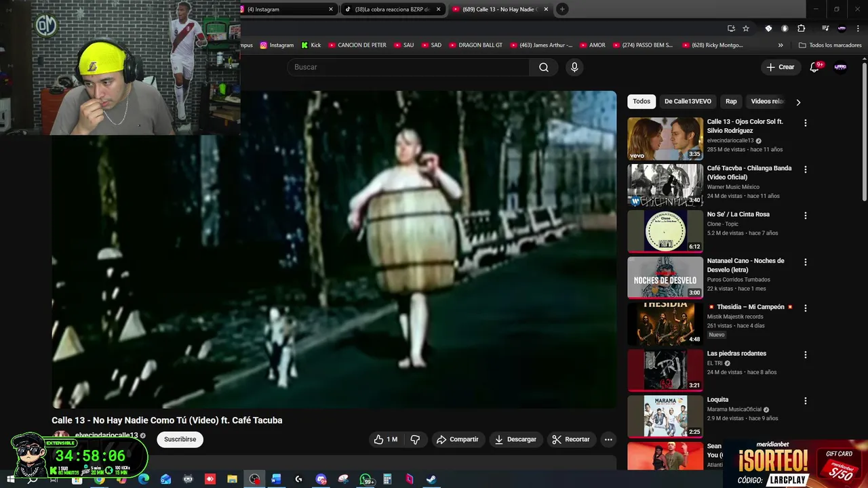The height and width of the screenshot is (488, 868).
Task: Close the Instagram tab
Action: [331, 9]
